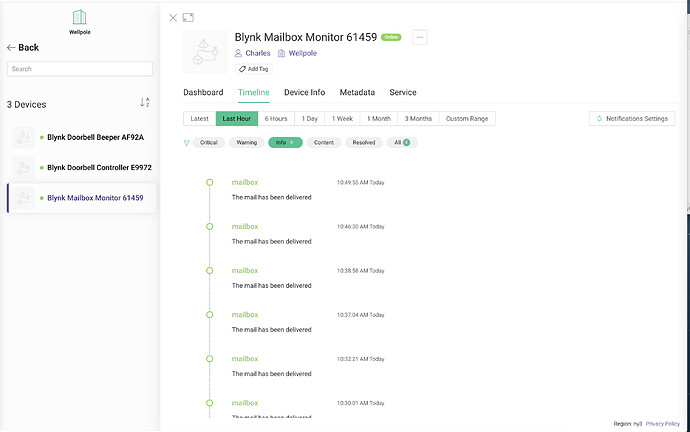The image size is (690, 432).
Task: Select the Latest time range
Action: [x=199, y=119]
